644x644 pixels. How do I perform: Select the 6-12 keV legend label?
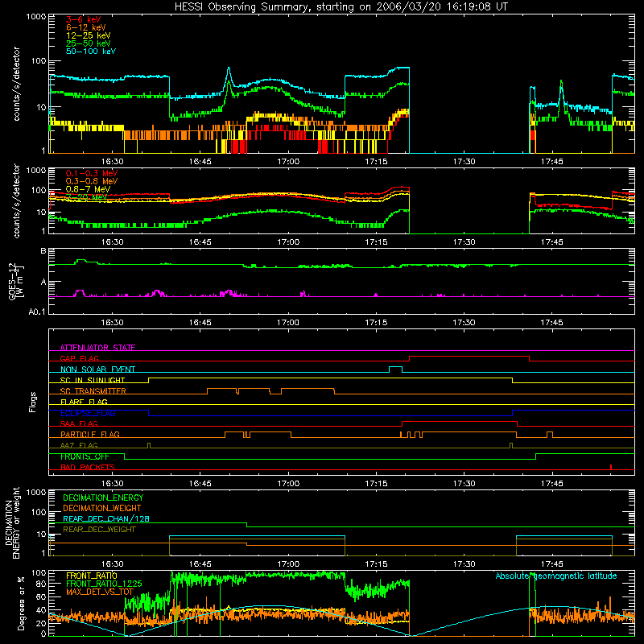point(86,27)
